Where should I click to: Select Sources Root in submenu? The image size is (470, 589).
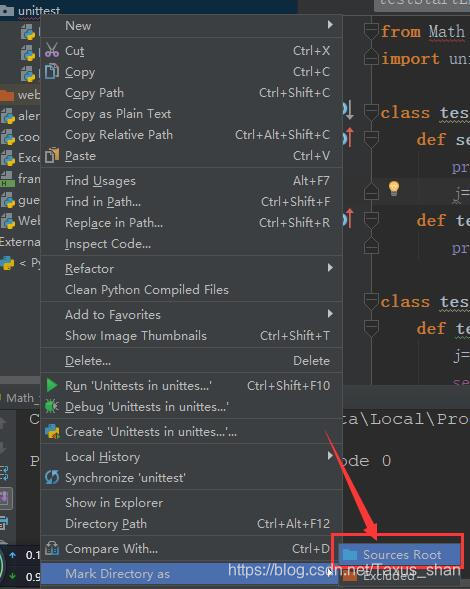pyautogui.click(x=400, y=554)
